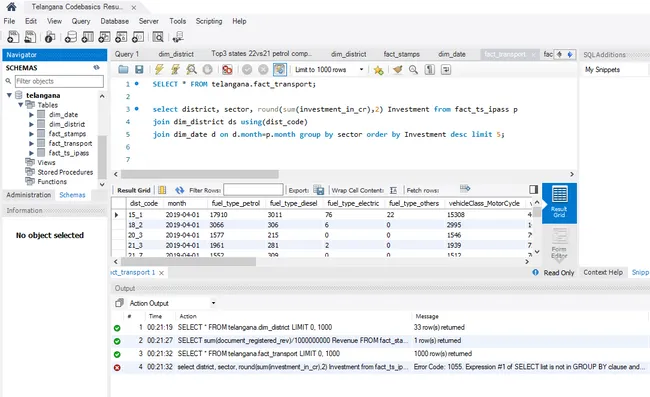Switch to the Query 1 tab
Viewport: 650px width, 397px height.
[x=126, y=54]
